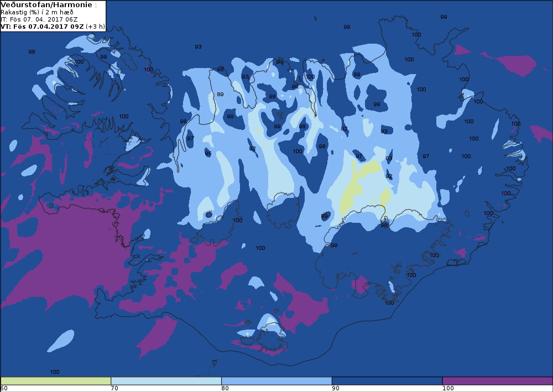The height and width of the screenshot is (392, 553).
Task: Click the "89" humidity value on map
Action: coord(220,94)
